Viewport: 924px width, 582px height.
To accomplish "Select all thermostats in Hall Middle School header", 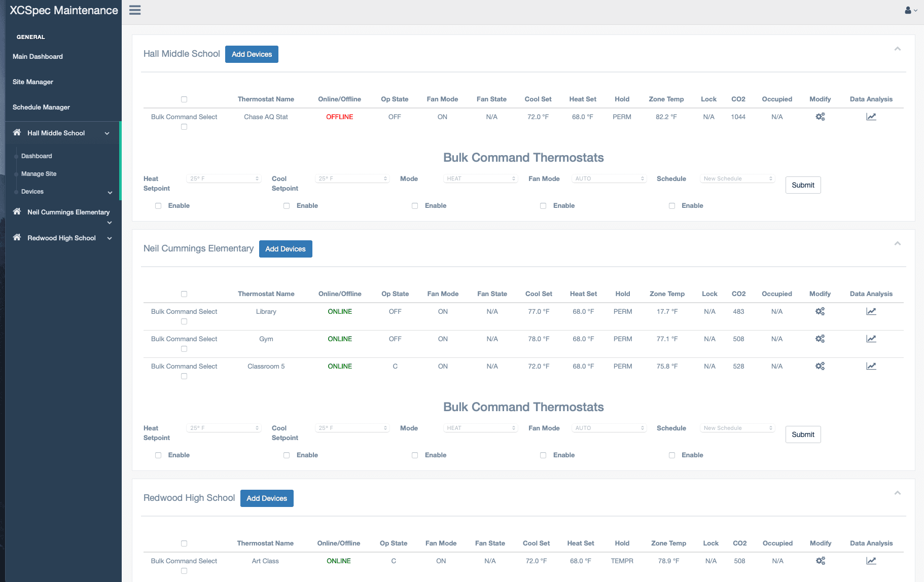I will tap(184, 99).
